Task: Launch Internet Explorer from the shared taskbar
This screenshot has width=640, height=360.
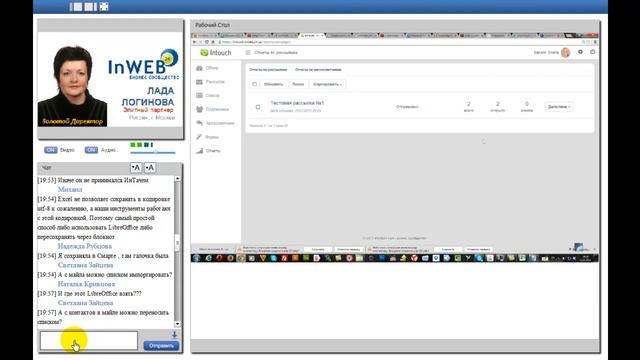Action: [209, 258]
